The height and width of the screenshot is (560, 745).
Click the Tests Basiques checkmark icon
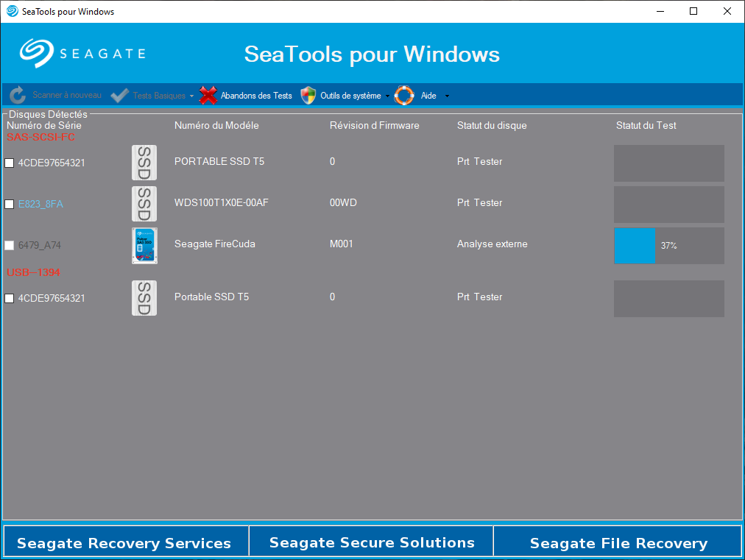[x=119, y=96]
